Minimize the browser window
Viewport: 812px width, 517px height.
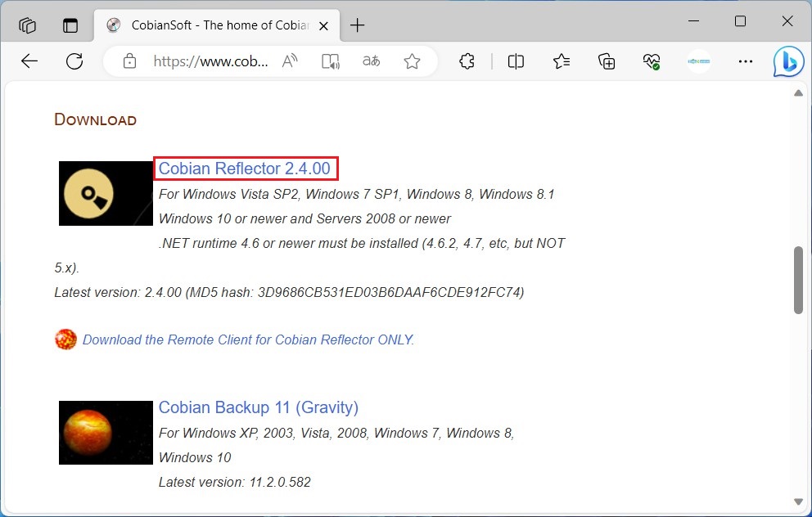pyautogui.click(x=693, y=21)
